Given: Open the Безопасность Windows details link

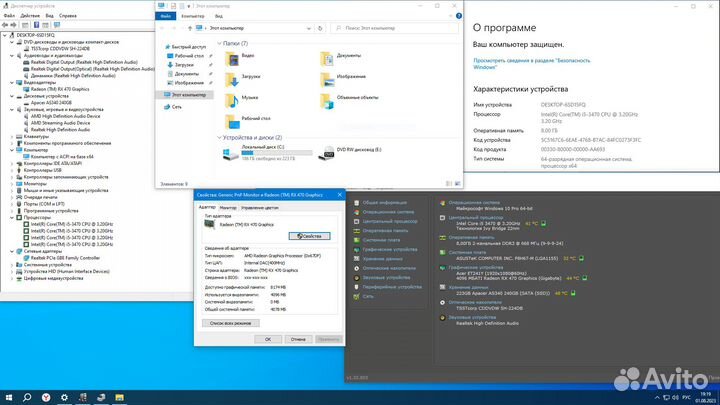Looking at the screenshot, I should [532, 64].
